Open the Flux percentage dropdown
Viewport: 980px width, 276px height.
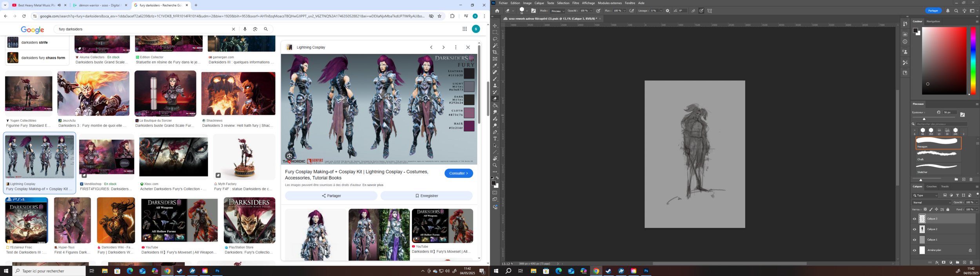click(x=624, y=11)
